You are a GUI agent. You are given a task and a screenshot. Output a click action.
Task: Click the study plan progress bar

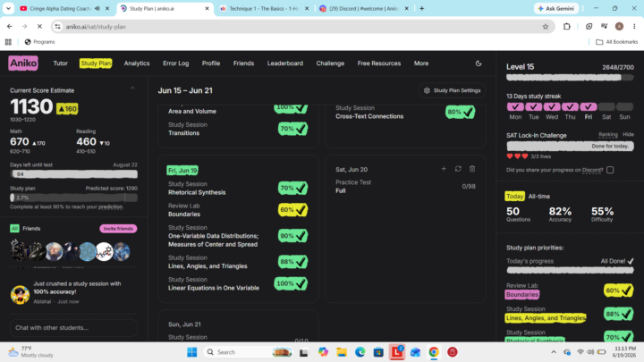tap(74, 198)
